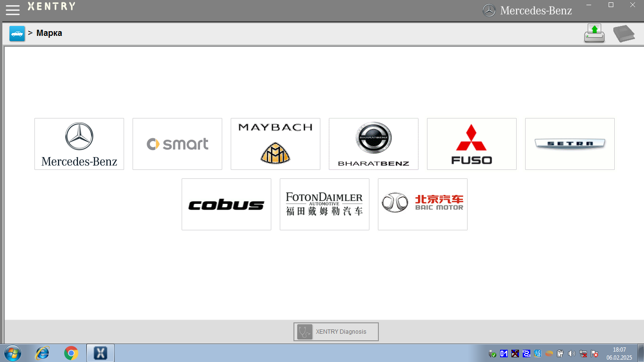The image size is (644, 362).
Task: Click the blue car icon in breadcrumb
Action: pyautogui.click(x=17, y=34)
